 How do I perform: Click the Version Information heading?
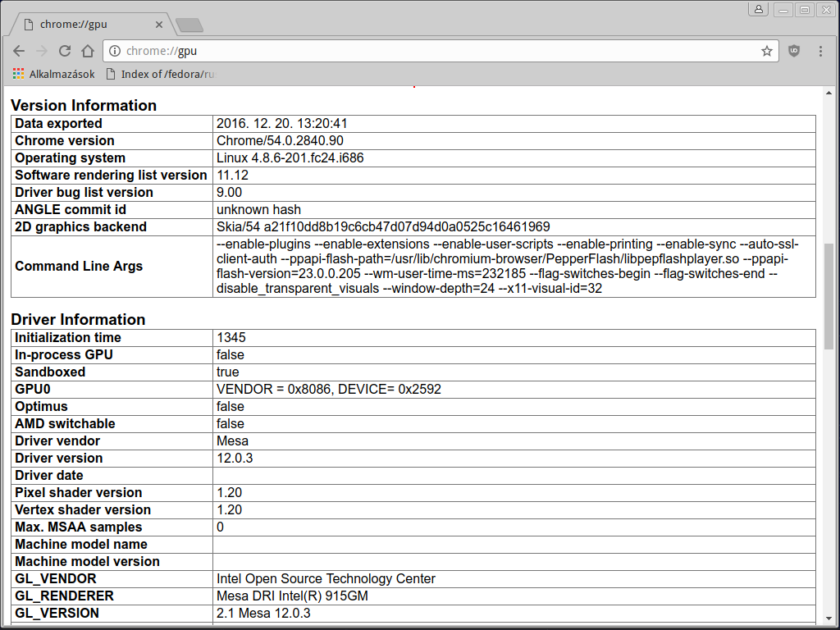pos(84,105)
